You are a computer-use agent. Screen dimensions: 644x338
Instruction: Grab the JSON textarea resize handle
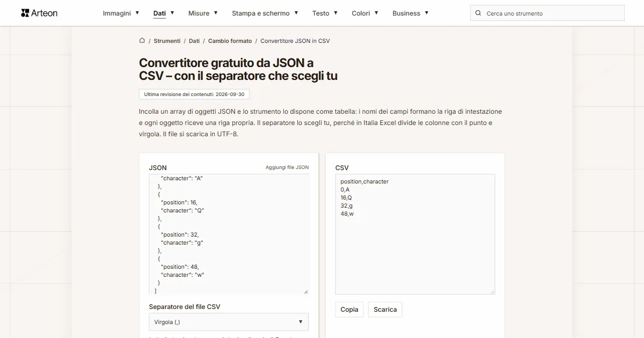pos(306,291)
